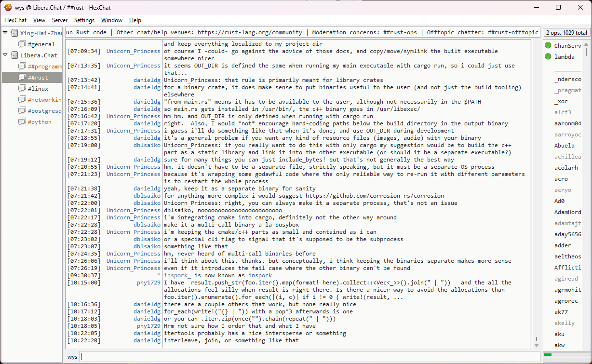Switch to the #general channel
This screenshot has width=592, height=364.
41,44
